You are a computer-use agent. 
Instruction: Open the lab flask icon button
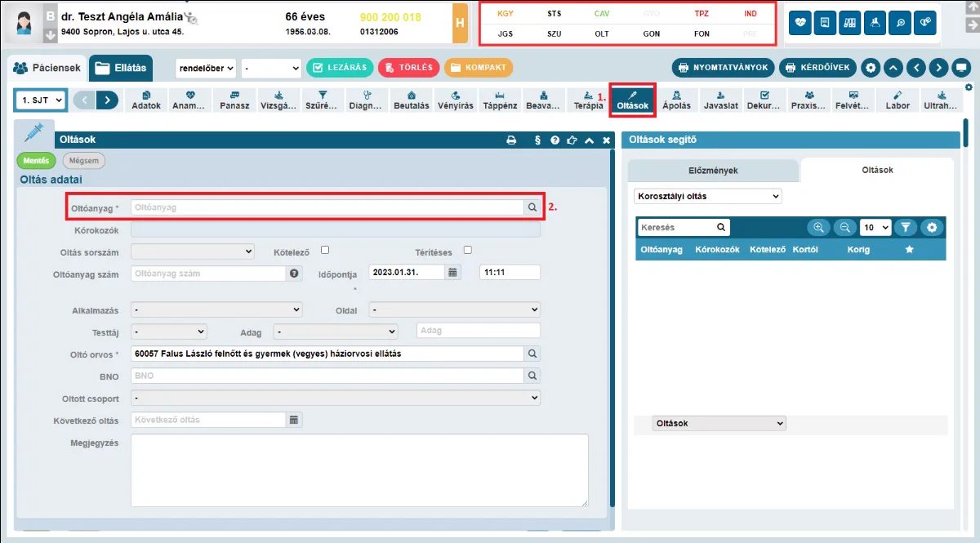point(875,24)
